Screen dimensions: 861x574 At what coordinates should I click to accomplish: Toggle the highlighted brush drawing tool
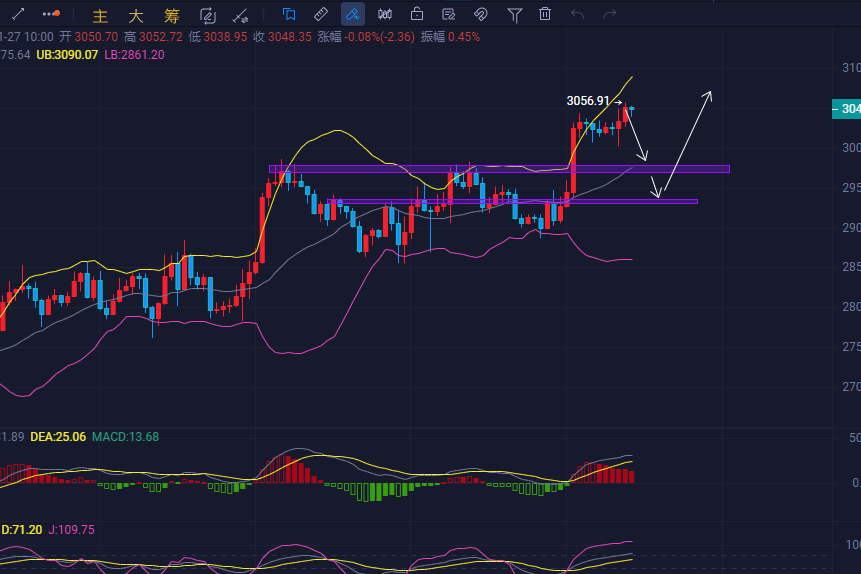353,14
